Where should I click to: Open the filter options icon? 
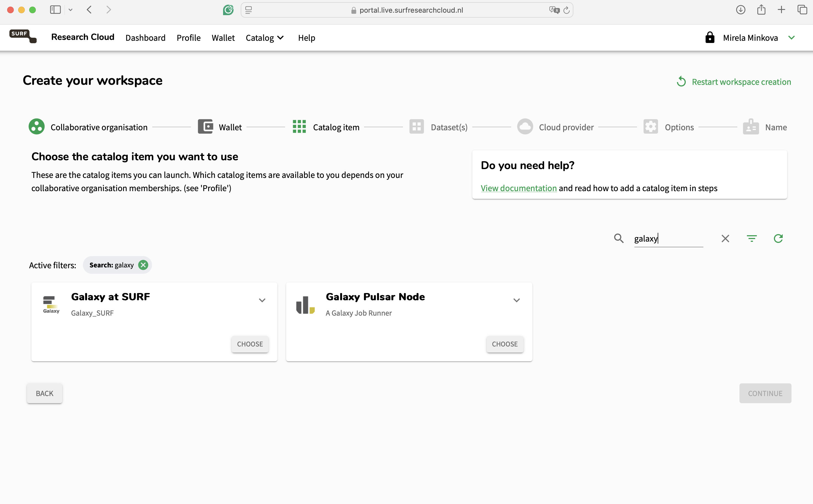tap(752, 238)
